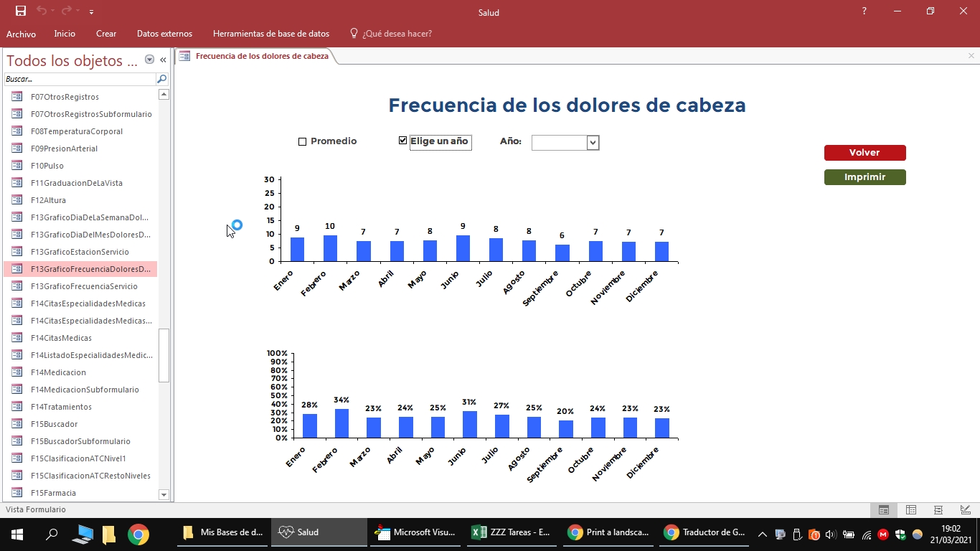Switch to the ZZZ Tareas Excel window

pyautogui.click(x=512, y=533)
